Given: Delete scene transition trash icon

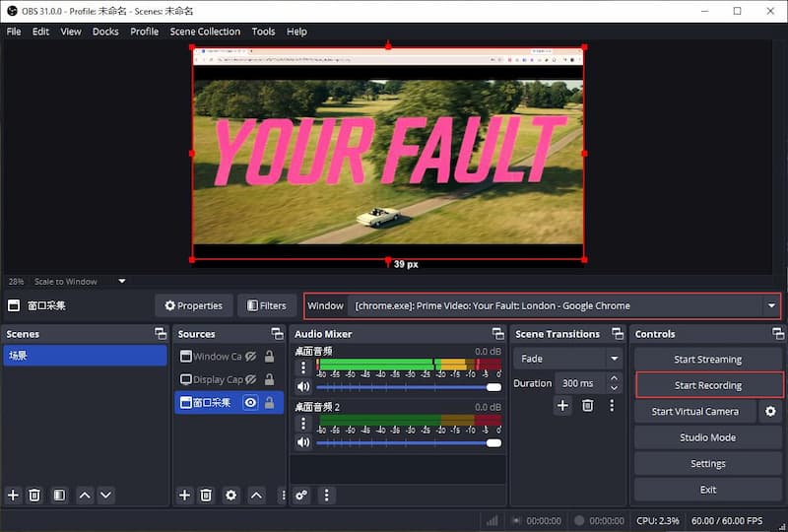Looking at the screenshot, I should pyautogui.click(x=587, y=405).
